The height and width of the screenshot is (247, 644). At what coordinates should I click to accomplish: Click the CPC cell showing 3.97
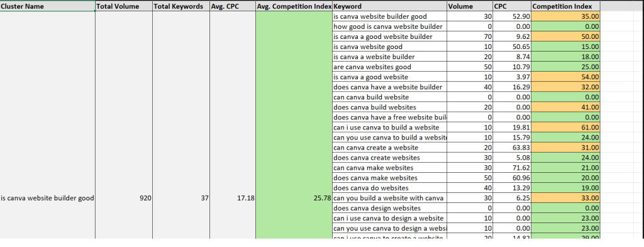512,77
